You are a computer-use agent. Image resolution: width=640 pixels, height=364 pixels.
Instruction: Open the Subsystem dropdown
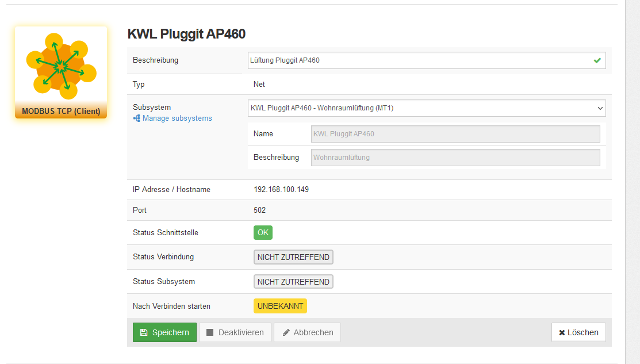427,108
